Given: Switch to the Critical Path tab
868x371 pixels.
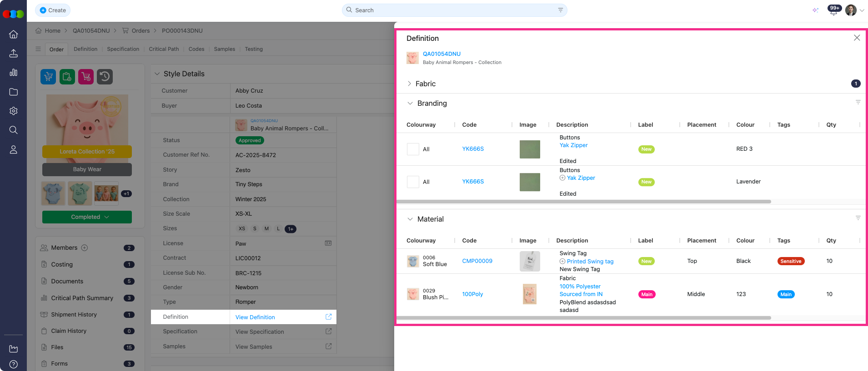Looking at the screenshot, I should [164, 49].
